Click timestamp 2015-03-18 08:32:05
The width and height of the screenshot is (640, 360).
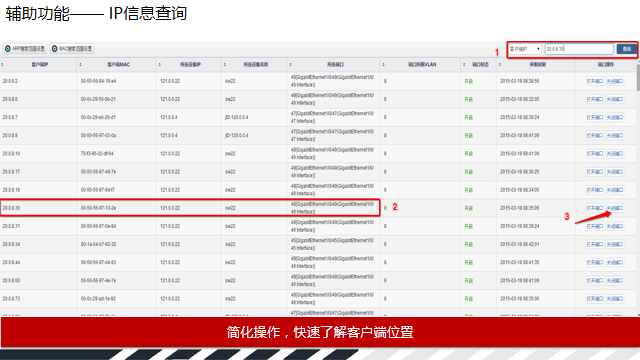click(520, 99)
